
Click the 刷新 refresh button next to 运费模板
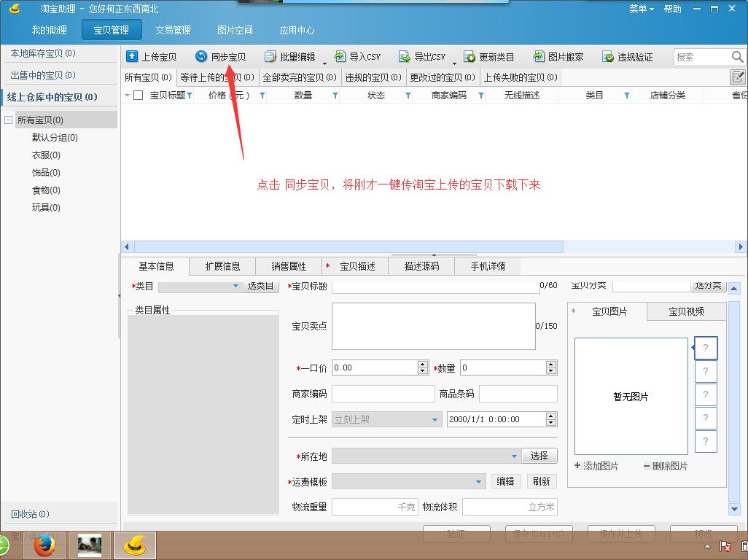[x=542, y=481]
